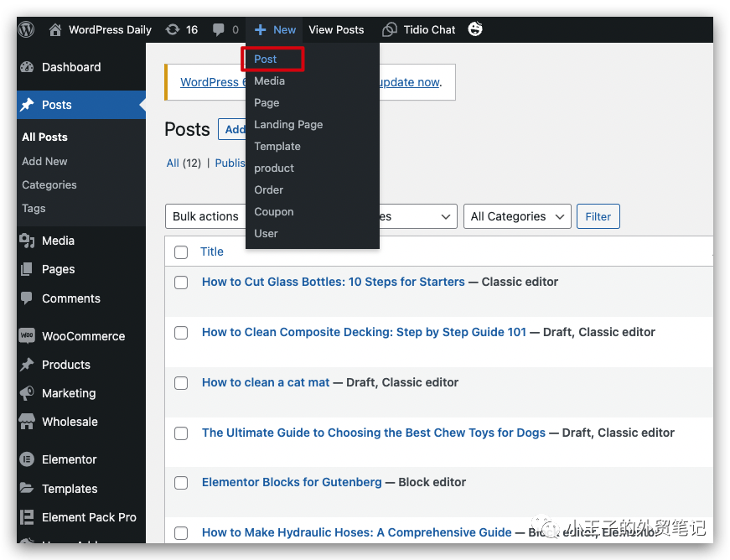Viewport: 730px width, 560px height.
Task: Click the Add New button beside Posts heading
Action: coord(232,129)
